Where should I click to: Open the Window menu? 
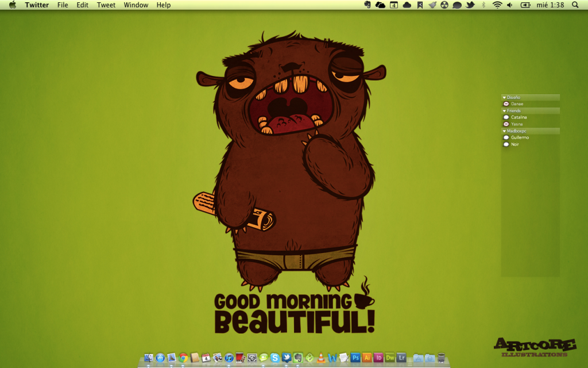(136, 5)
